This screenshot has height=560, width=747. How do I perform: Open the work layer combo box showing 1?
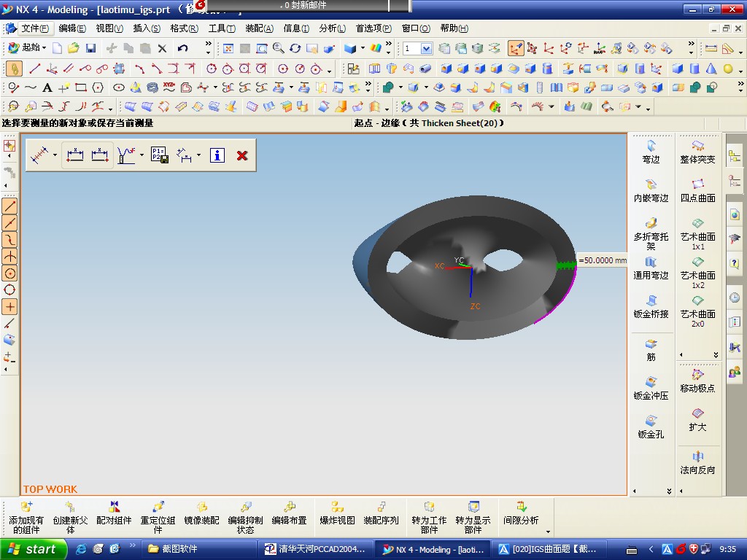pyautogui.click(x=418, y=48)
